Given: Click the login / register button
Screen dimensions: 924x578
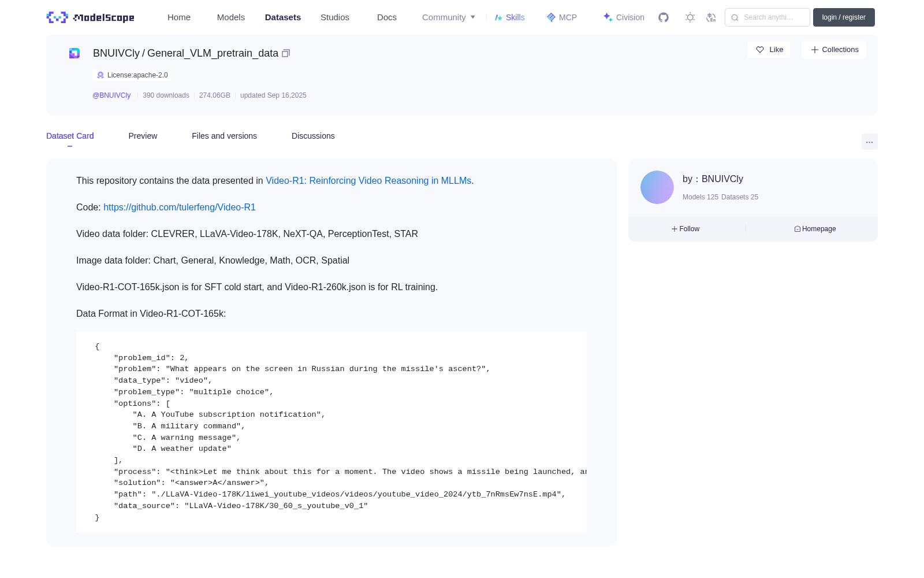Looking at the screenshot, I should 844,17.
